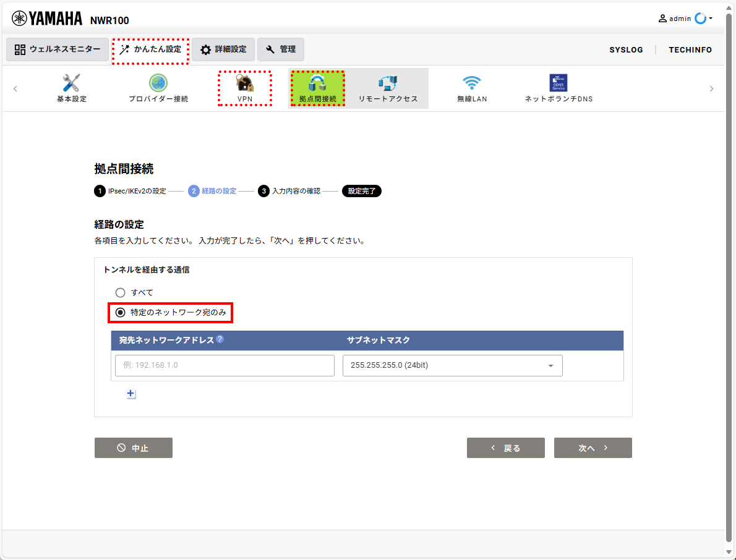736x560 pixels.
Task: Open the リモートアクセス icon
Action: (388, 83)
